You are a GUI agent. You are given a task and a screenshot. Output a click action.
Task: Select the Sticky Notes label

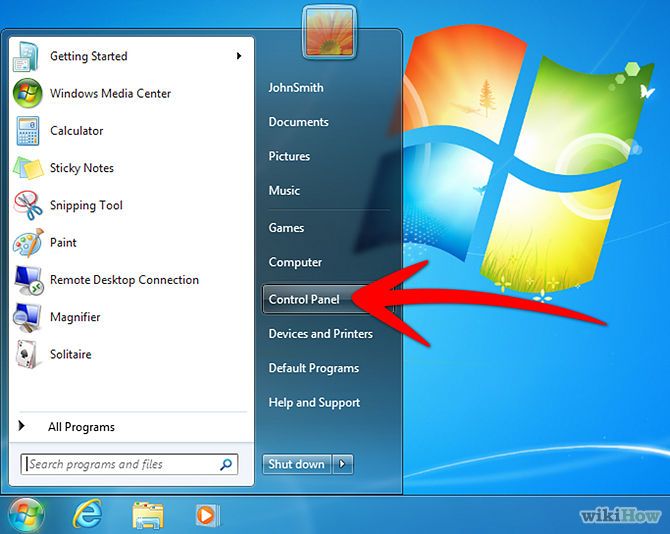[x=82, y=168]
